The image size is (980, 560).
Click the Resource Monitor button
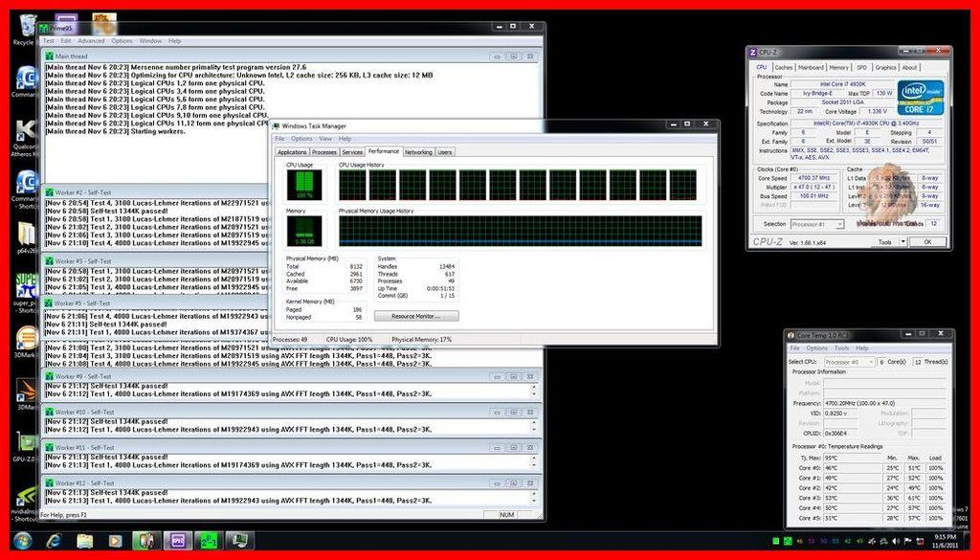pos(416,316)
